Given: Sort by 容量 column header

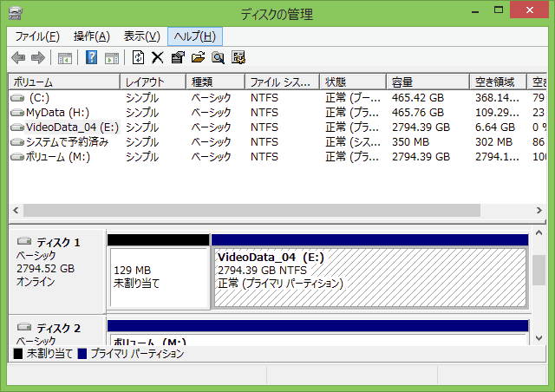Looking at the screenshot, I should [427, 82].
